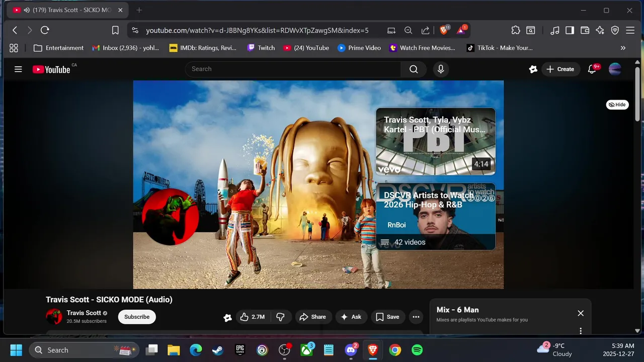The width and height of the screenshot is (644, 362).
Task: Open the tab search icon in toolbar
Action: pos(531,30)
